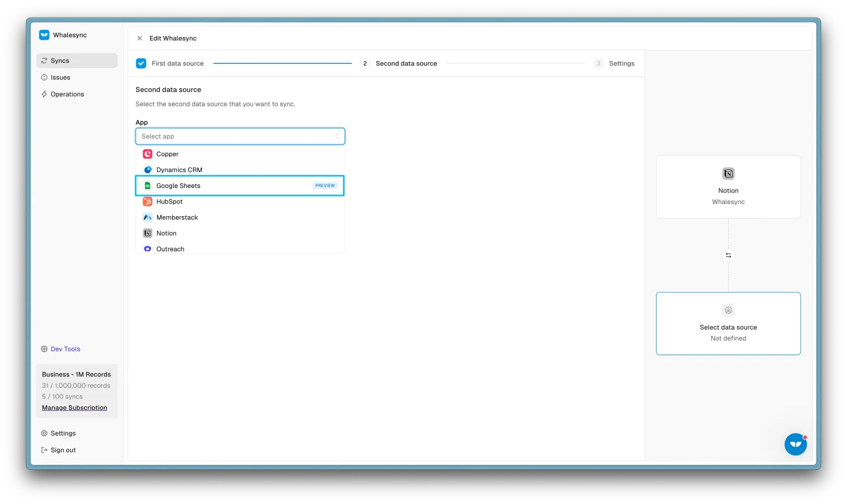
Task: Open the Issues page
Action: (77, 77)
